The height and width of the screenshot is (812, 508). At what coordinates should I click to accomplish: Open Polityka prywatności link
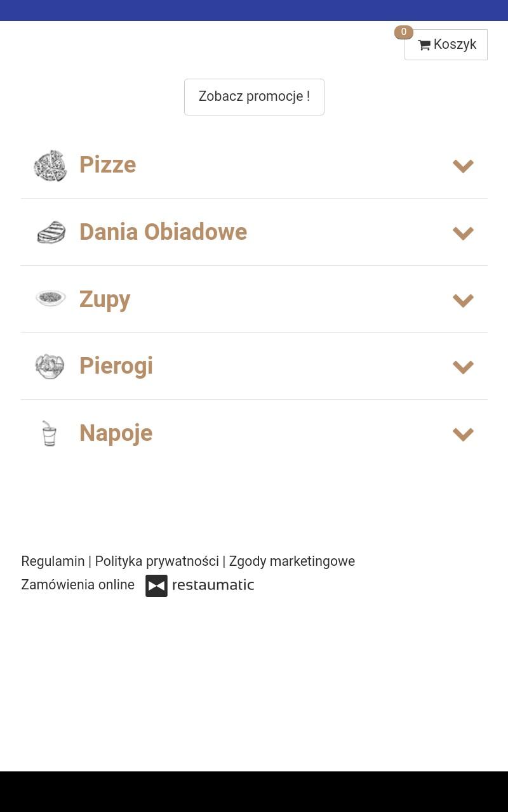coord(157,561)
